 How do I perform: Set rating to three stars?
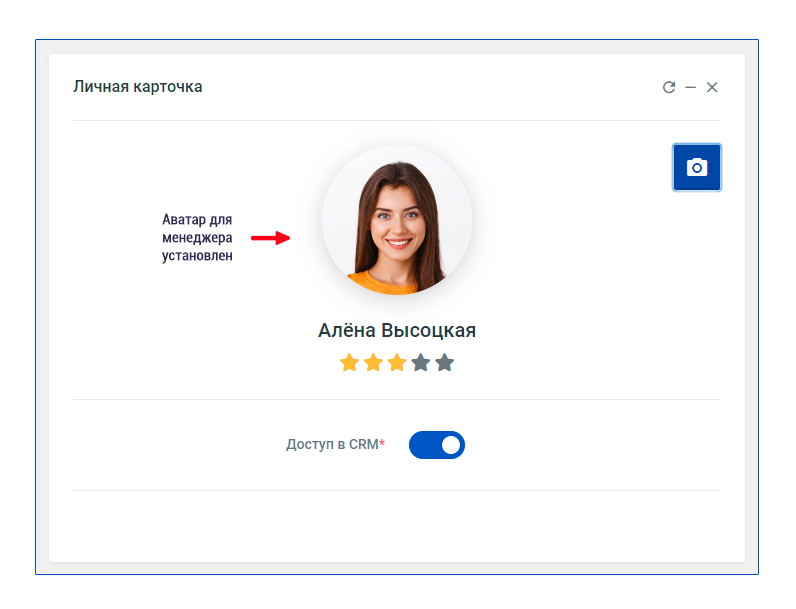(397, 363)
